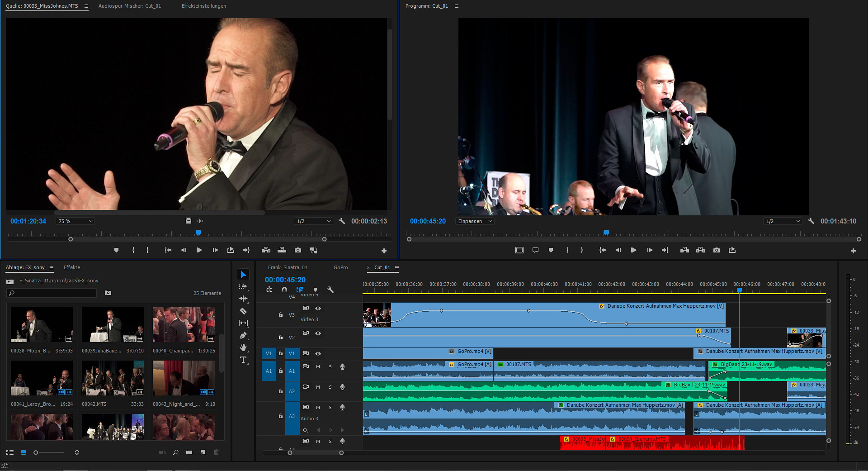868x471 pixels.
Task: Mute audio track A1
Action: click(x=318, y=366)
